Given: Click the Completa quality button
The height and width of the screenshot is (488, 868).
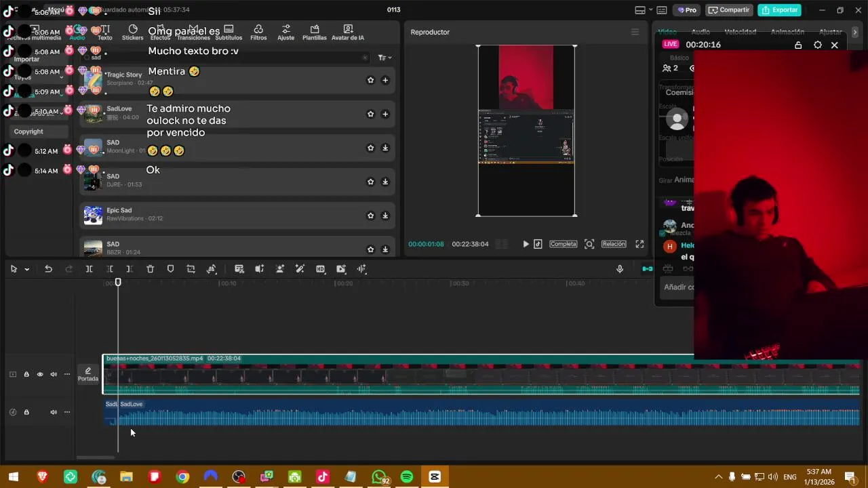Looking at the screenshot, I should [563, 244].
